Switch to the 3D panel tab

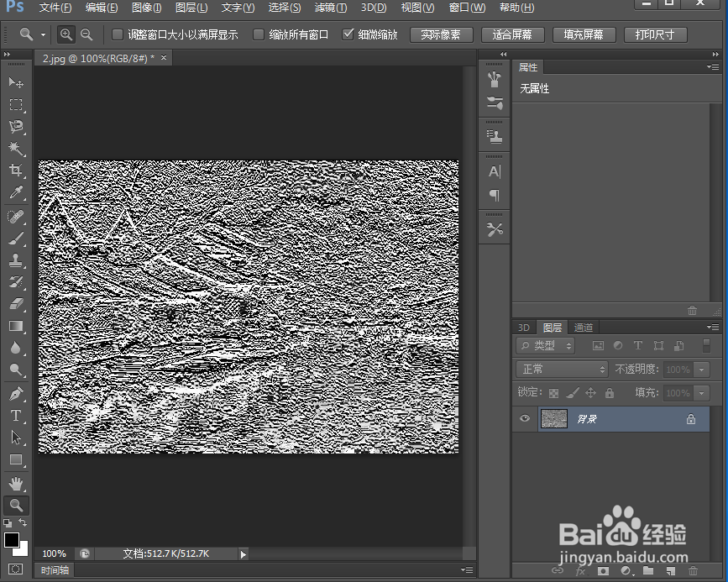524,328
